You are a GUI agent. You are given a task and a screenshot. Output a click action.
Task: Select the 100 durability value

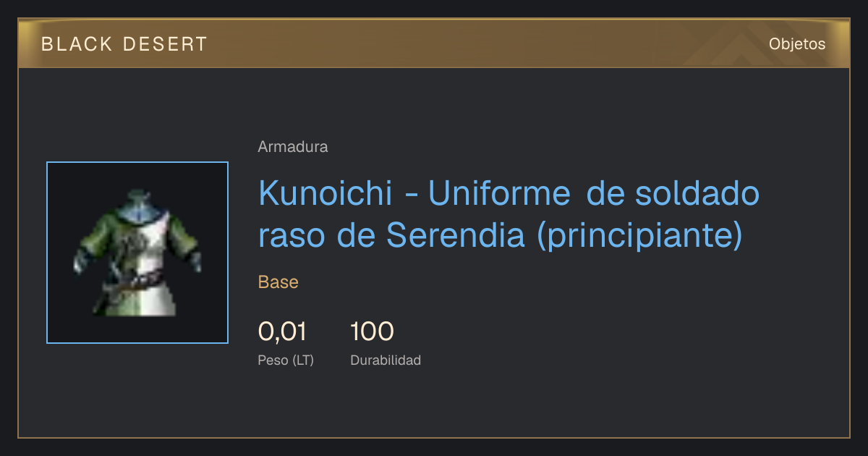click(372, 332)
